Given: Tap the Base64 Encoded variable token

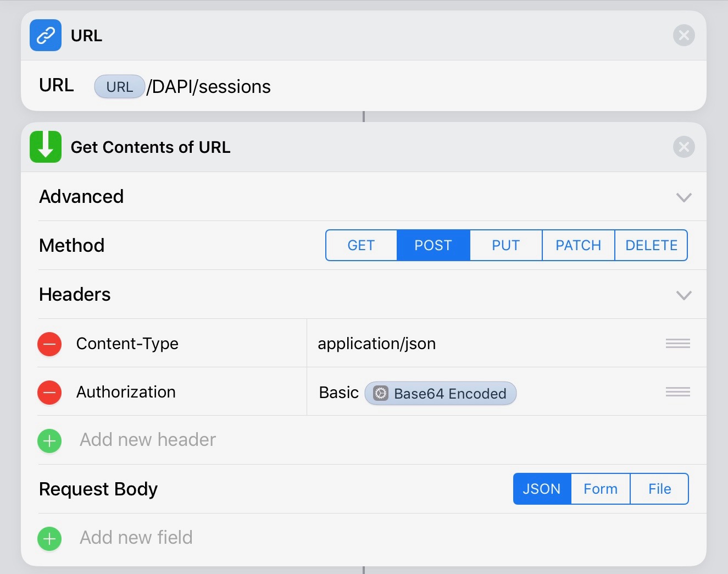Looking at the screenshot, I should (441, 394).
